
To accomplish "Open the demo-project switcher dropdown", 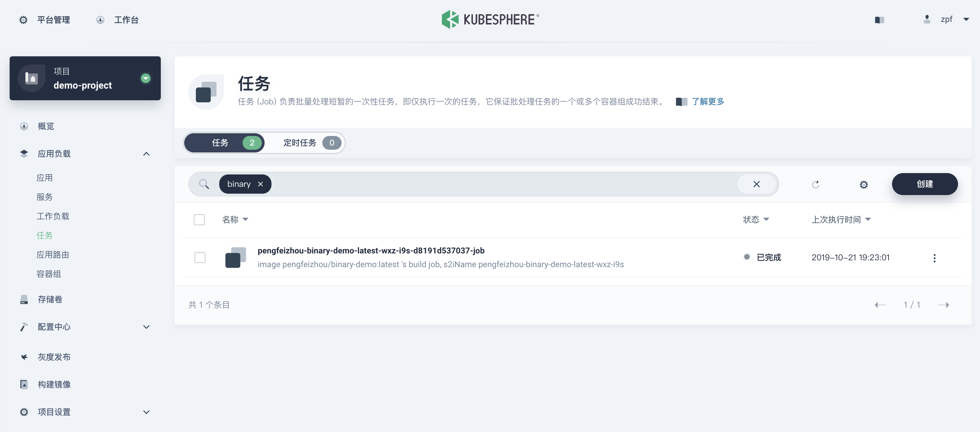I will [145, 78].
